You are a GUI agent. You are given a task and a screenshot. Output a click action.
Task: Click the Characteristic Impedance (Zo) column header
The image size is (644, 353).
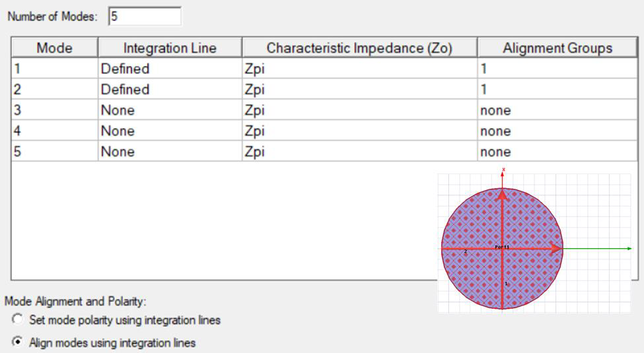[359, 48]
